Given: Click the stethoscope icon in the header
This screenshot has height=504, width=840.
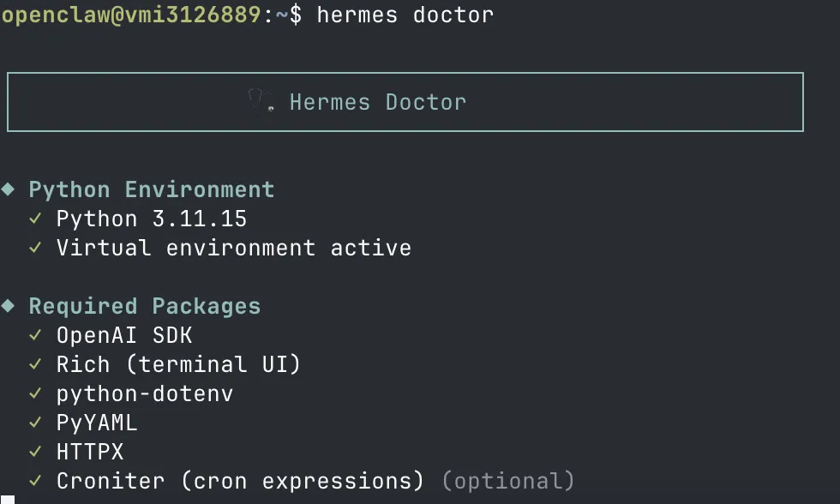Looking at the screenshot, I should click(x=260, y=102).
